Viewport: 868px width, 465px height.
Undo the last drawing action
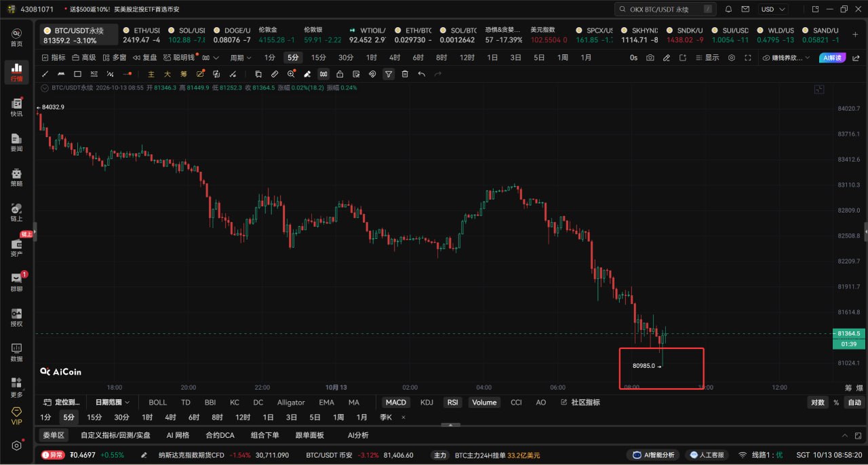coord(421,74)
